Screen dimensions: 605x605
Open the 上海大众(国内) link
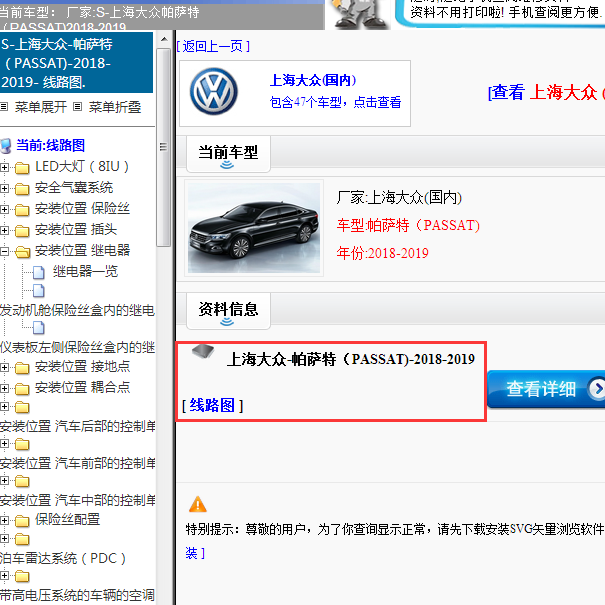coord(313,80)
